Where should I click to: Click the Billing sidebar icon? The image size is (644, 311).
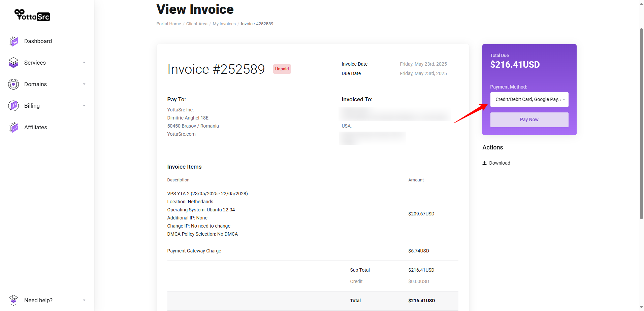(x=13, y=106)
